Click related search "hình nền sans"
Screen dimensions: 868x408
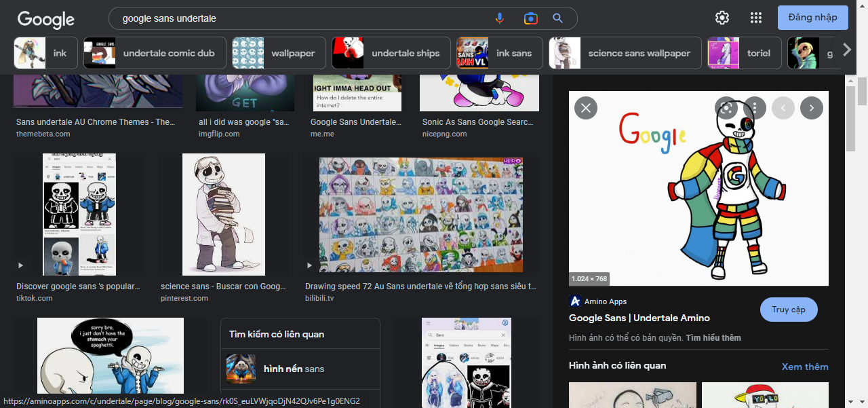point(300,369)
